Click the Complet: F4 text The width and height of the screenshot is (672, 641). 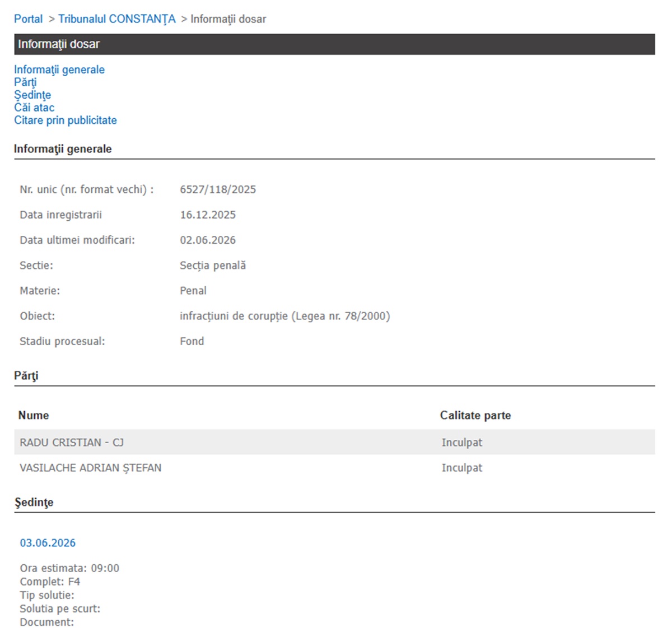pyautogui.click(x=50, y=582)
